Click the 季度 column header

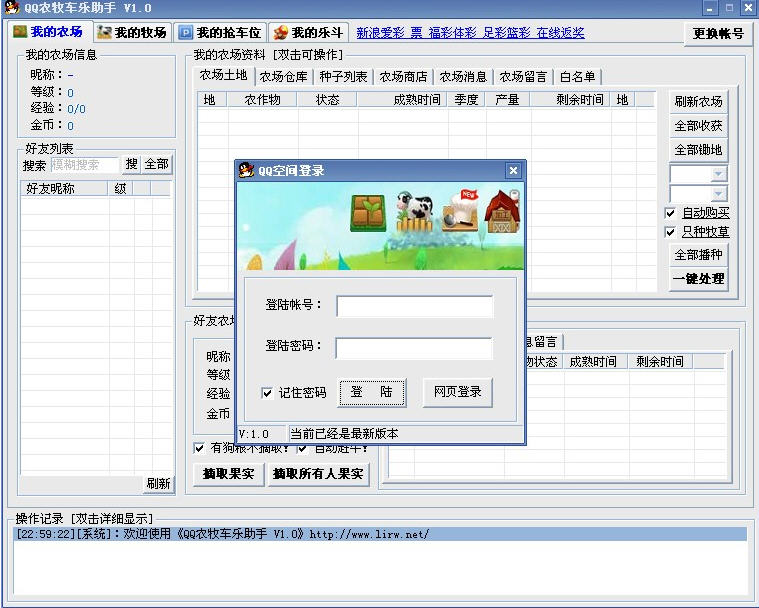[x=466, y=100]
